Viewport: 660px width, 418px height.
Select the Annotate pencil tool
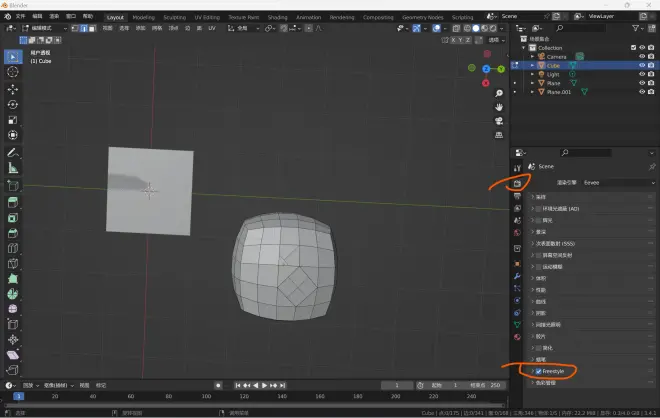click(x=13, y=152)
